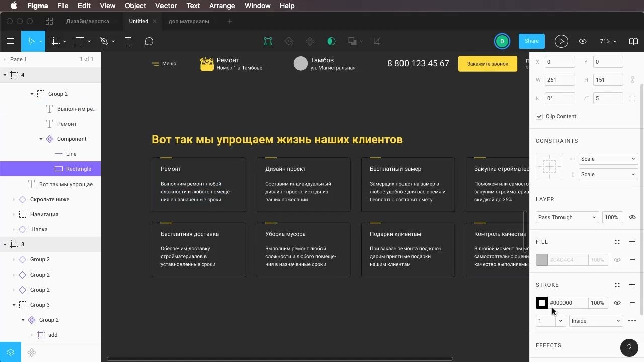Select the Text tool
The width and height of the screenshot is (644, 362).
tap(128, 41)
